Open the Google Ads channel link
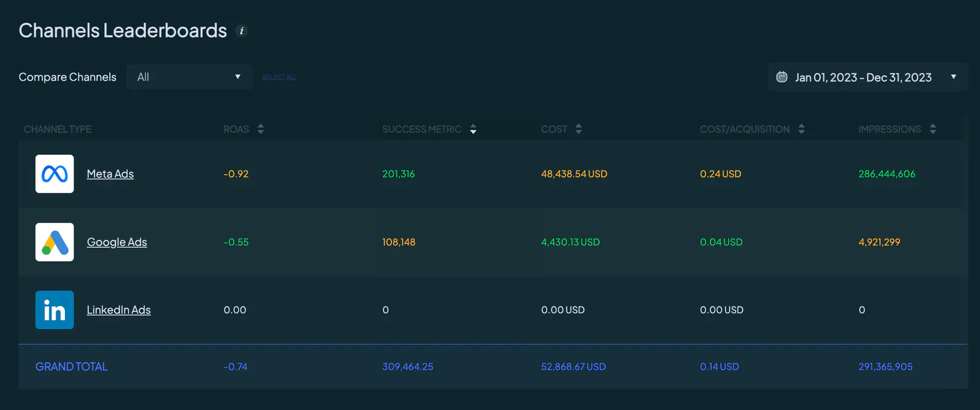Screen dimensions: 980x410 pyautogui.click(x=117, y=242)
